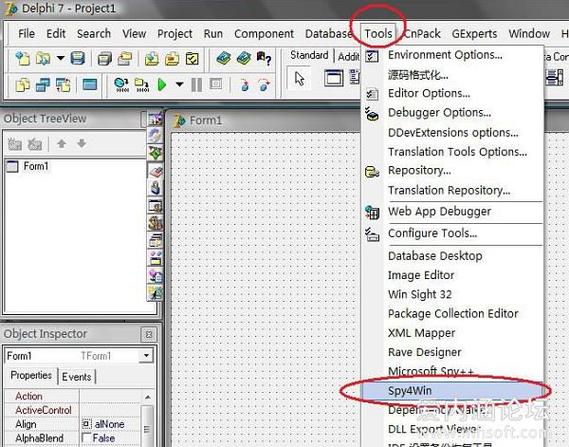Close the Object Inspector panel
The width and height of the screenshot is (569, 447).
click(148, 335)
